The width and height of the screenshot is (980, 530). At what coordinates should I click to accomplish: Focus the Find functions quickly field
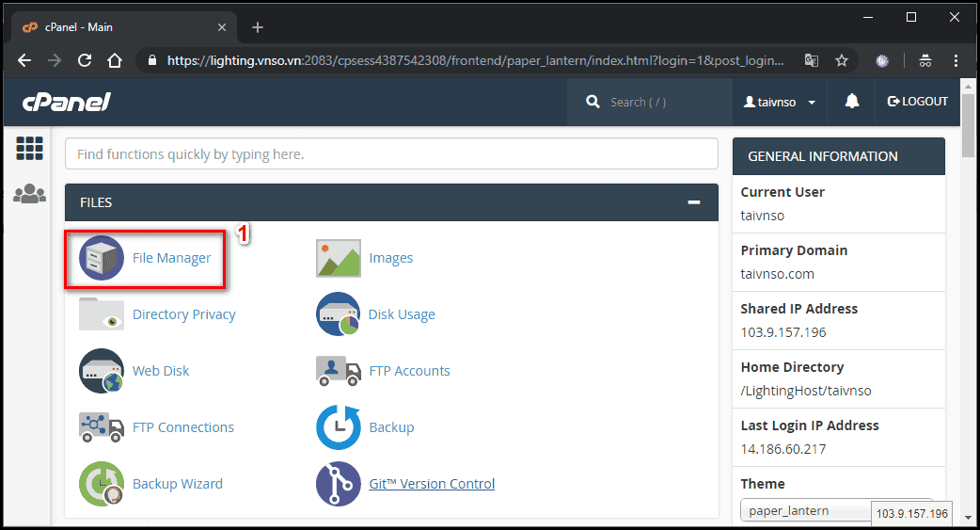point(391,154)
